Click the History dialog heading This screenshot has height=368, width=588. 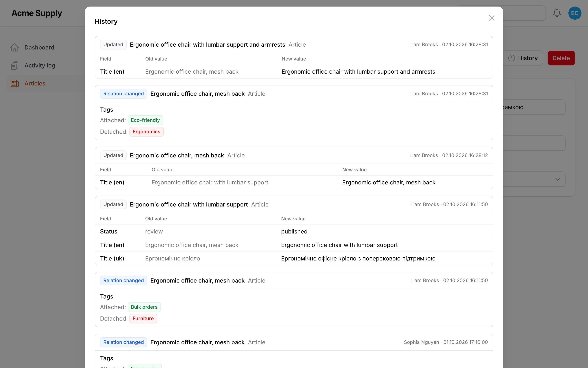(x=106, y=21)
